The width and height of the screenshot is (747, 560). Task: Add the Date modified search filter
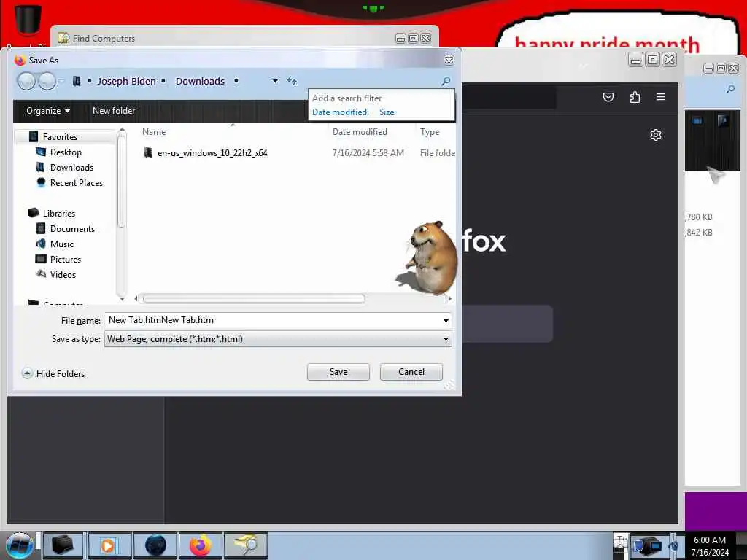point(341,112)
